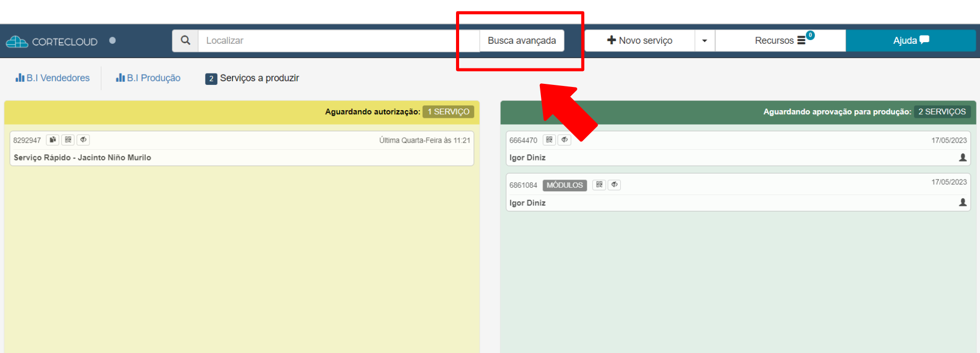
Task: Click the grey status dot beside CorteCloud
Action: pos(112,40)
